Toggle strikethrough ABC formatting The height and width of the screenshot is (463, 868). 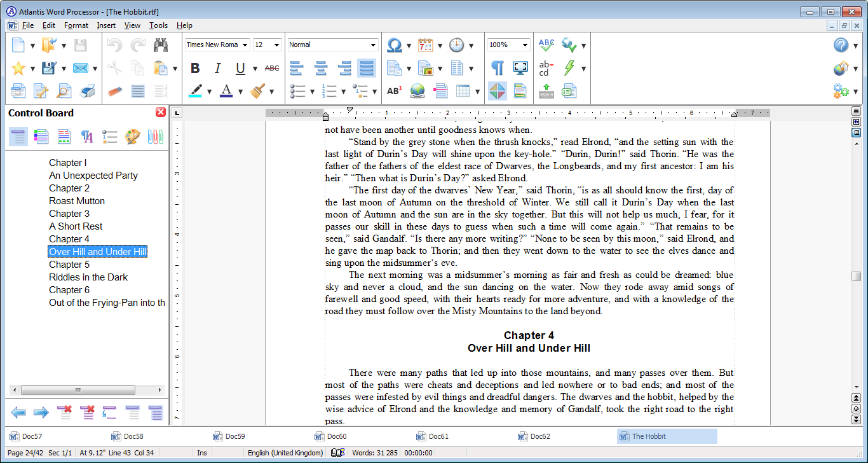(x=272, y=68)
